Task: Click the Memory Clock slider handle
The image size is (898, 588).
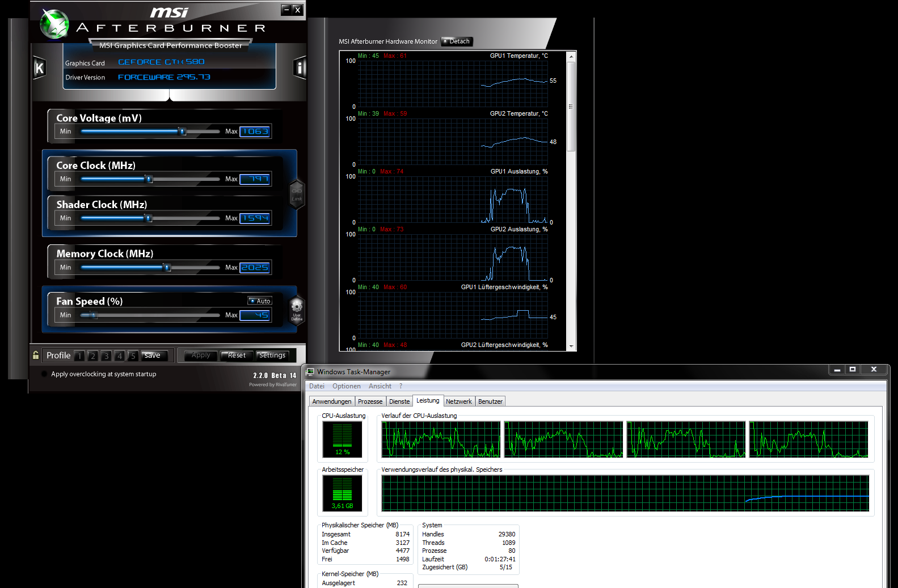Action: pyautogui.click(x=167, y=268)
